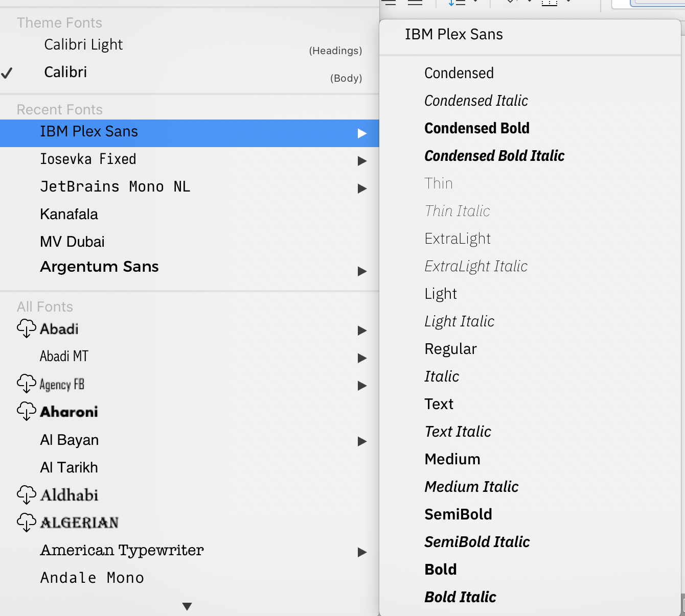Expand Iosevka Fixed submenu arrow
The image size is (685, 616).
362,161
